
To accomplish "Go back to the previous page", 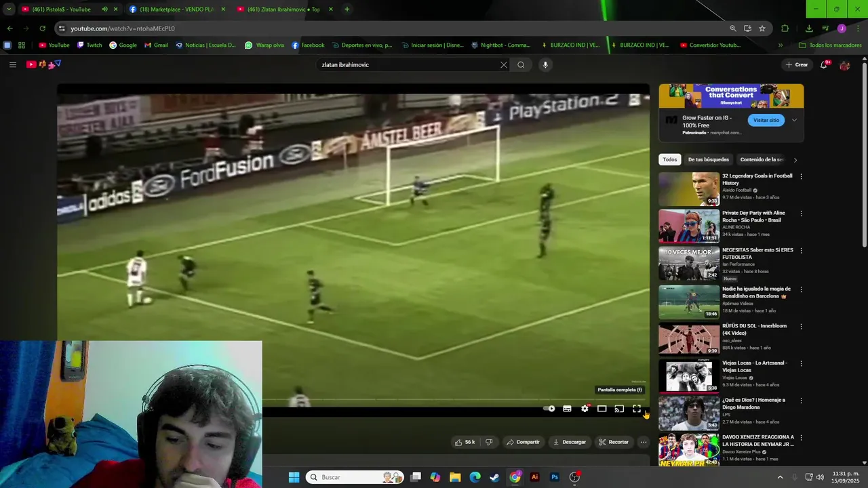I will tap(9, 28).
